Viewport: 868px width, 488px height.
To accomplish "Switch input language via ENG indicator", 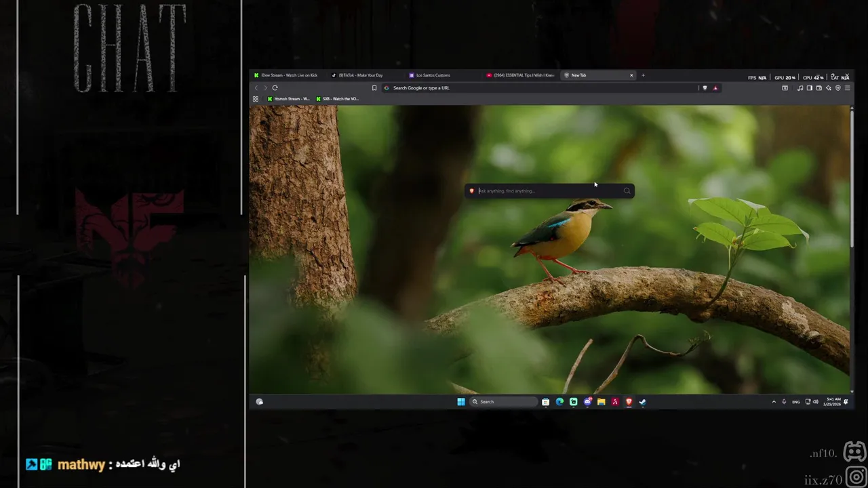I will [796, 402].
